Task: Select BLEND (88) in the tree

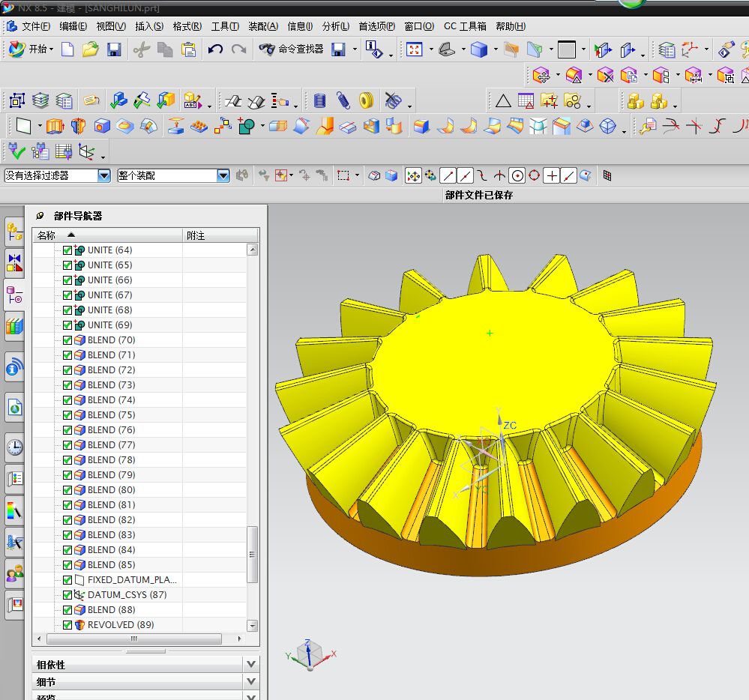Action: (111, 610)
